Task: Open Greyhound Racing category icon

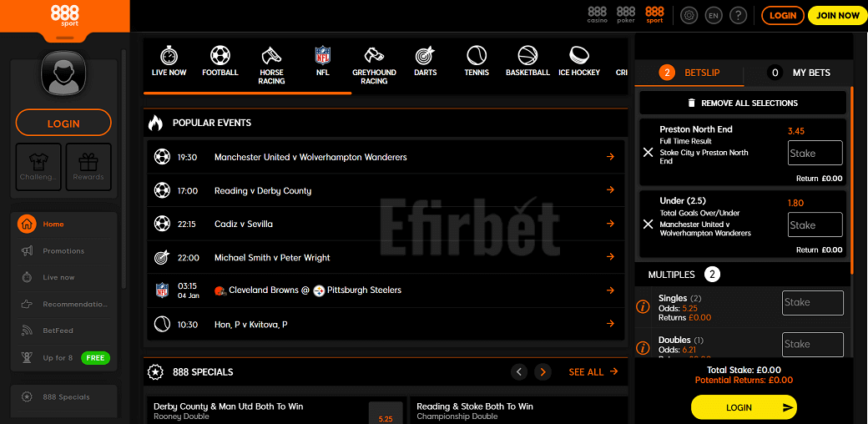Action: pos(374,56)
